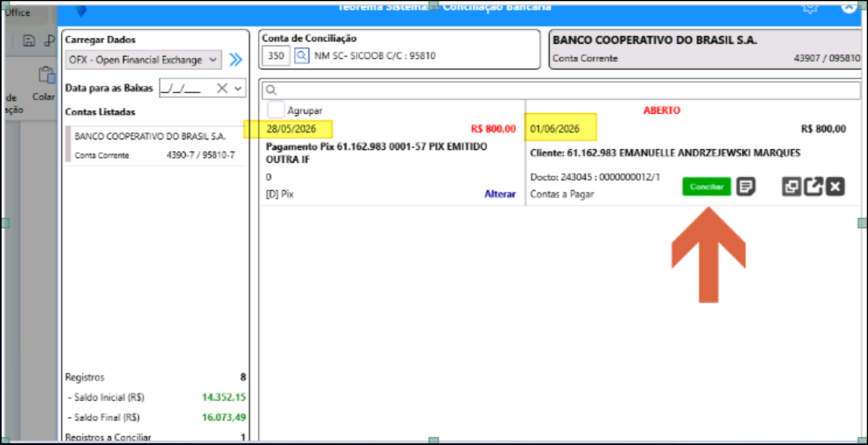Click the Conta de Conciliação code field 350
Viewport: 868px width, 445px height.
(x=276, y=56)
